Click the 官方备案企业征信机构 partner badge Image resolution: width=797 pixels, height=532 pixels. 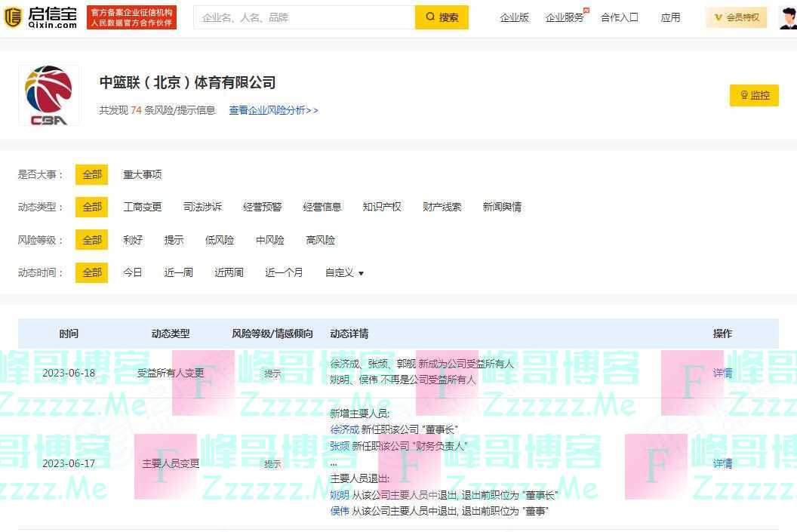[x=131, y=17]
